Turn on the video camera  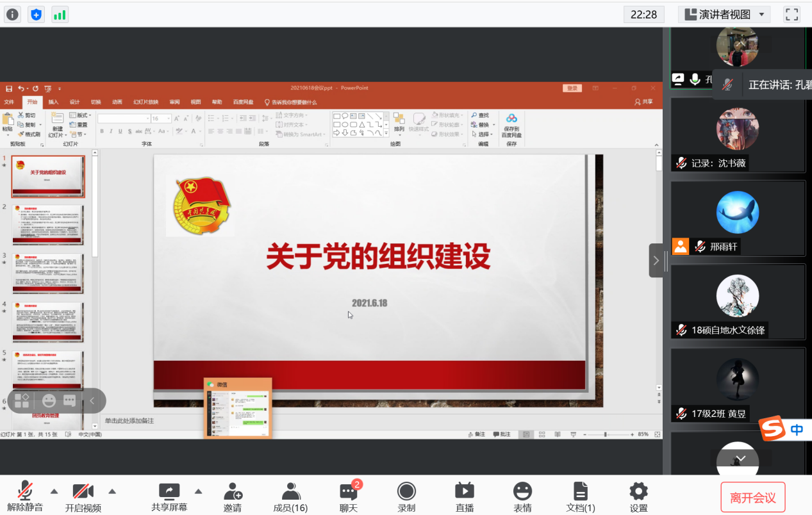point(83,496)
